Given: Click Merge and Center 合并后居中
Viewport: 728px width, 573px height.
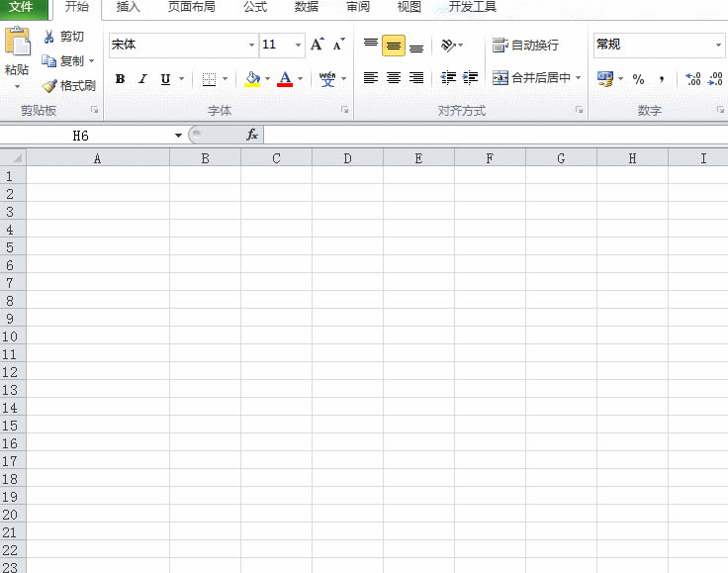Looking at the screenshot, I should [x=531, y=77].
